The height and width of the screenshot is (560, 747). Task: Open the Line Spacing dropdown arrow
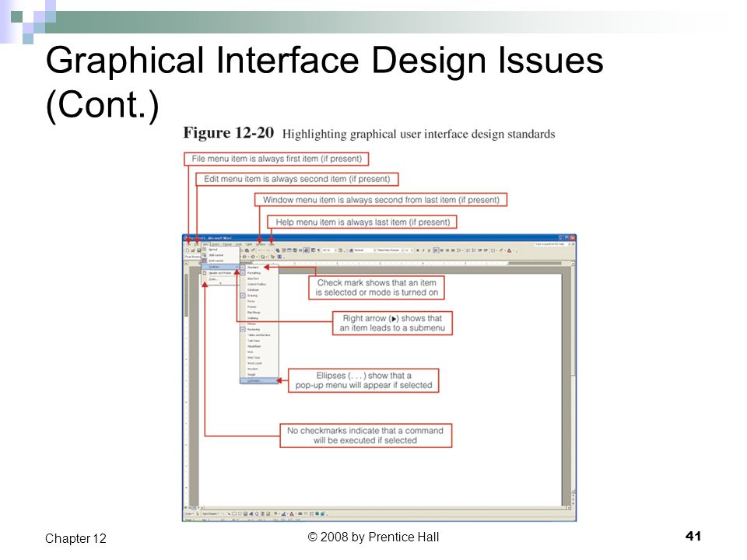pyautogui.click(x=462, y=250)
